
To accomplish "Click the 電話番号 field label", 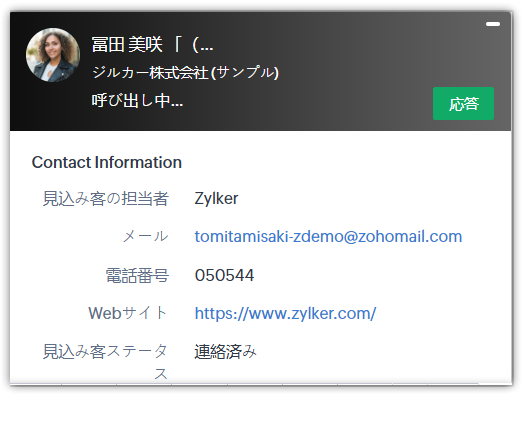I will coord(137,275).
